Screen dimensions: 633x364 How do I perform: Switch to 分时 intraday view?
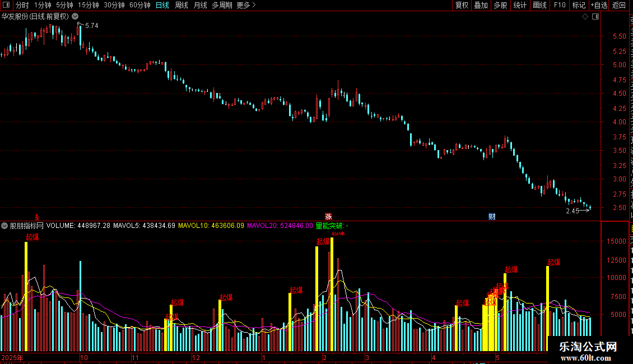(x=22, y=5)
